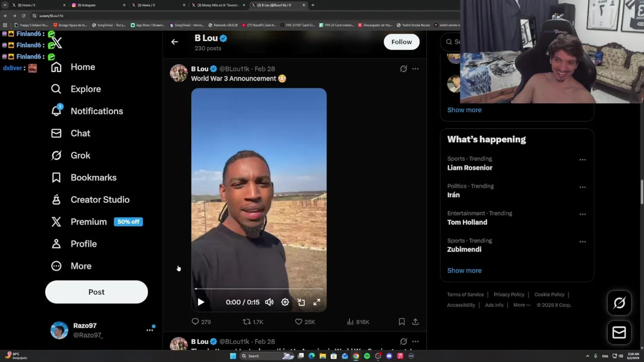Open options for Irán trend
Viewport: 644px width, 362px height.
[582, 187]
